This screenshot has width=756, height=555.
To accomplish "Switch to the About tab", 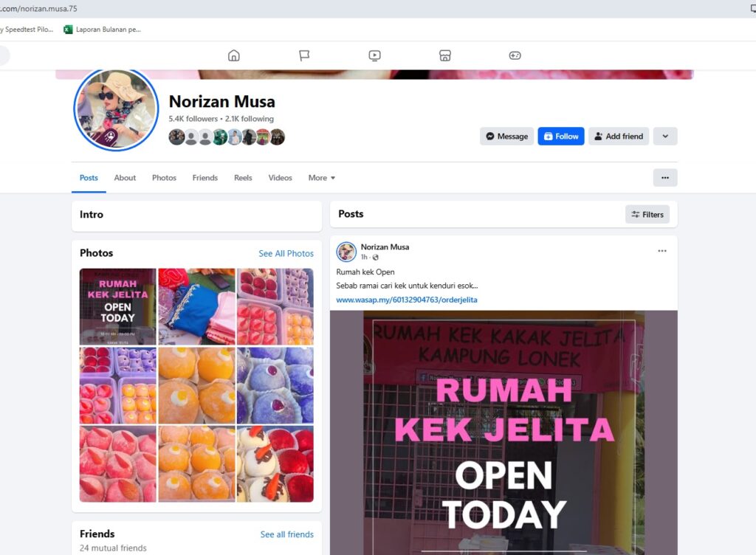I will pyautogui.click(x=125, y=178).
